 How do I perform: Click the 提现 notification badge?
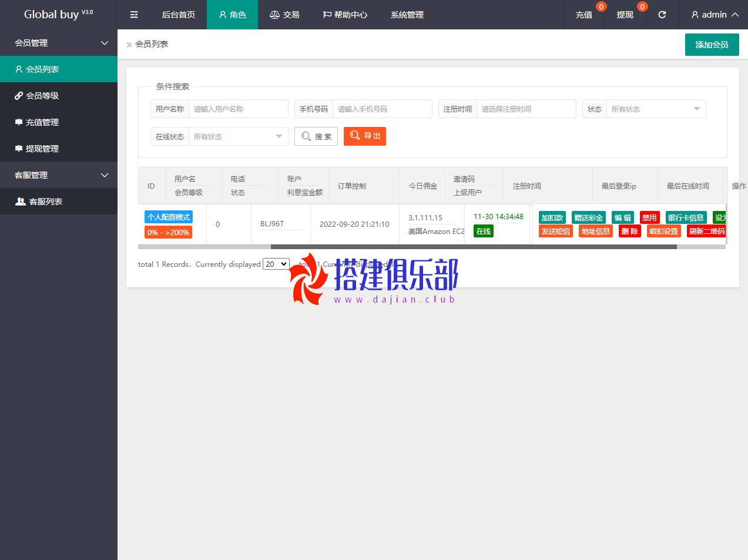pyautogui.click(x=642, y=7)
